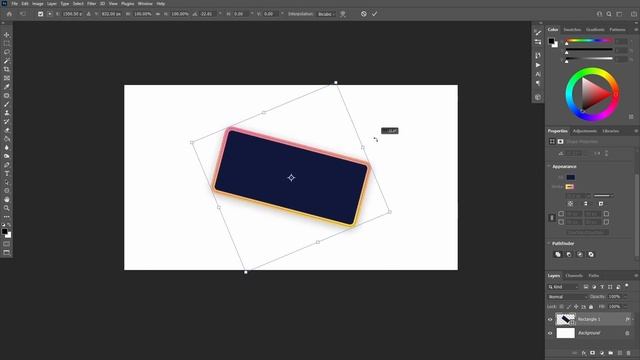Select the Pen tool
The height and width of the screenshot is (360, 640).
pos(7,165)
